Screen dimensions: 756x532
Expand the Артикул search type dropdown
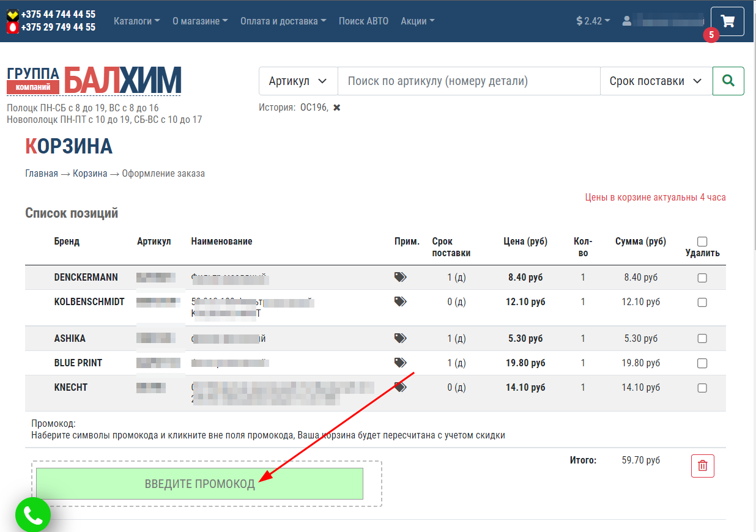(x=298, y=81)
